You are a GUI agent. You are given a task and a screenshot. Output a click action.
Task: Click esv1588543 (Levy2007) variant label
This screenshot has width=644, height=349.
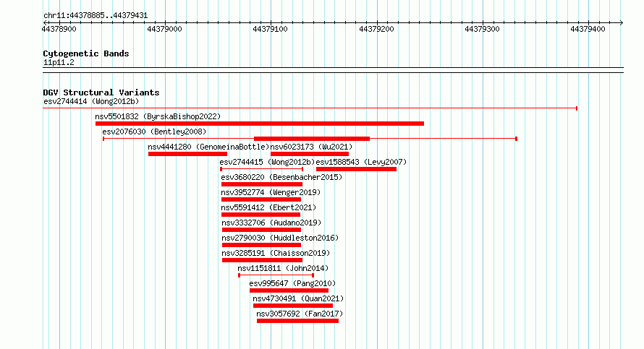coord(361,162)
